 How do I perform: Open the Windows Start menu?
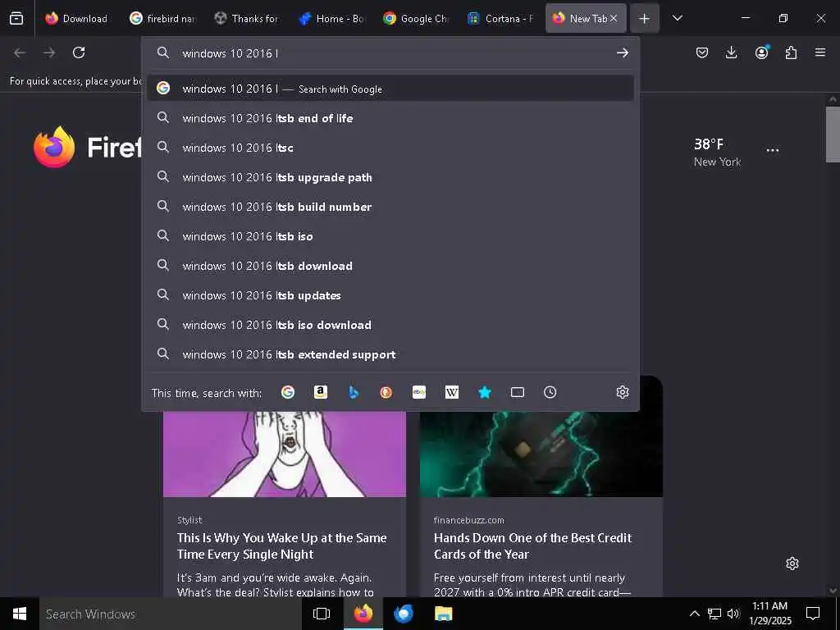click(x=20, y=614)
